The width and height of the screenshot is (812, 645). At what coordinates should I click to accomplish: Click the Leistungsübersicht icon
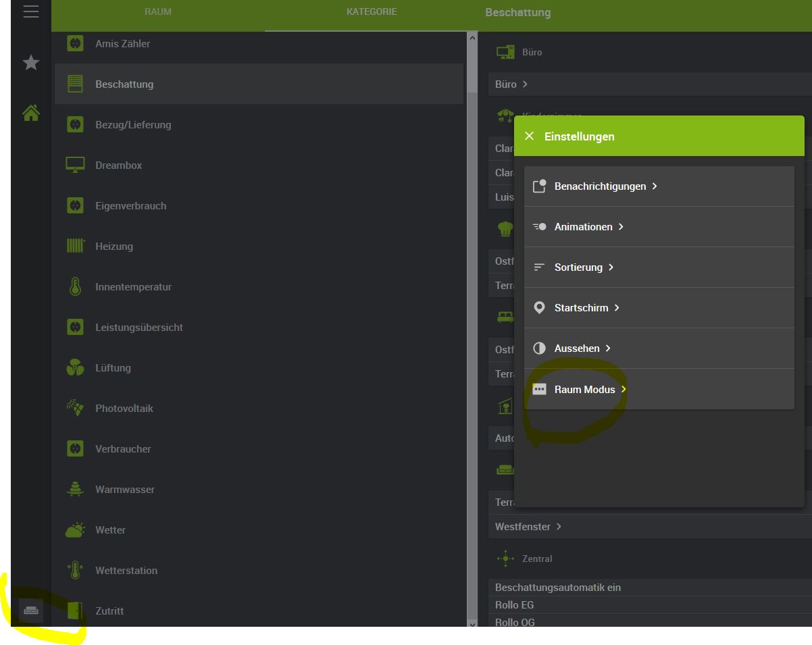[75, 327]
